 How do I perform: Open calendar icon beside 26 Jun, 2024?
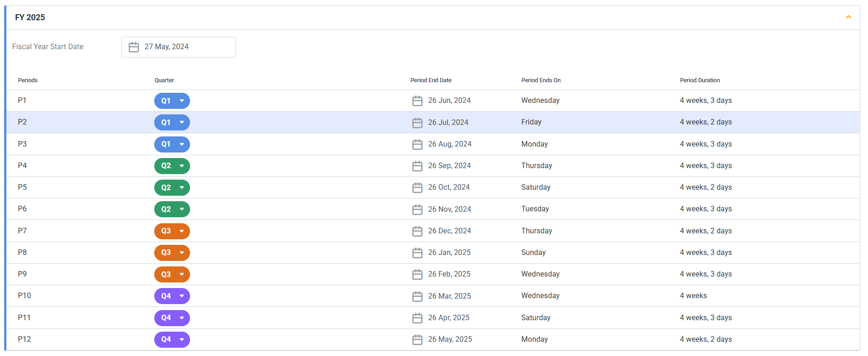(x=417, y=101)
